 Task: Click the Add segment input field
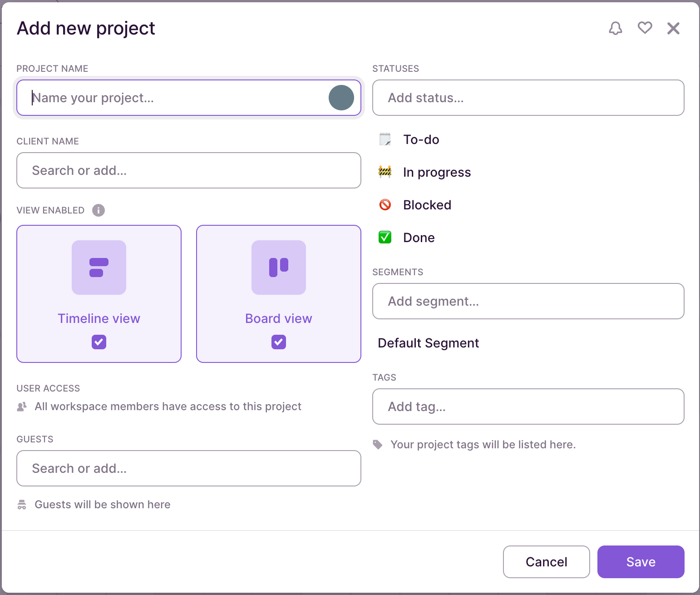528,301
